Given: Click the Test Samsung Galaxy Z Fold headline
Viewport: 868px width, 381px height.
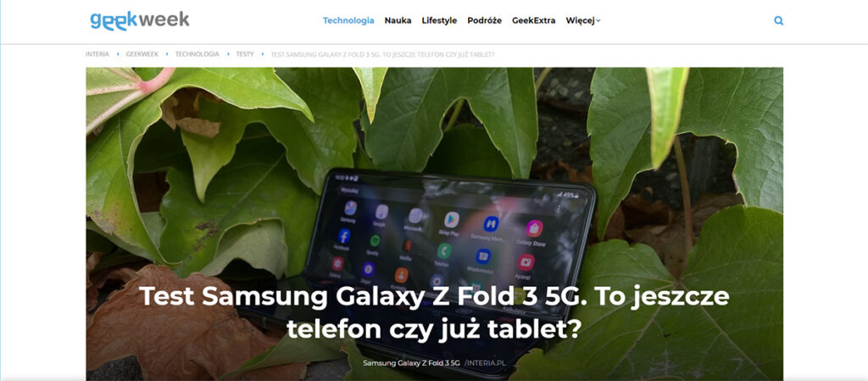Looking at the screenshot, I should tap(434, 313).
